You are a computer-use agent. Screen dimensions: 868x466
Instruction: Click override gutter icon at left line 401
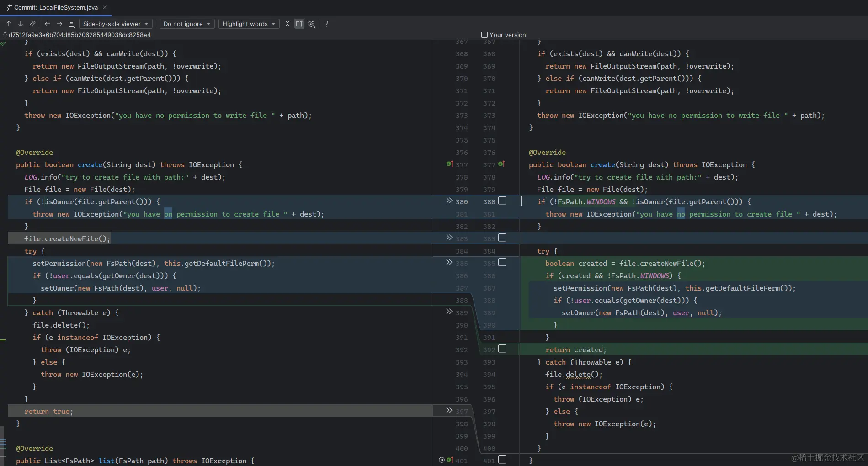[x=450, y=460]
